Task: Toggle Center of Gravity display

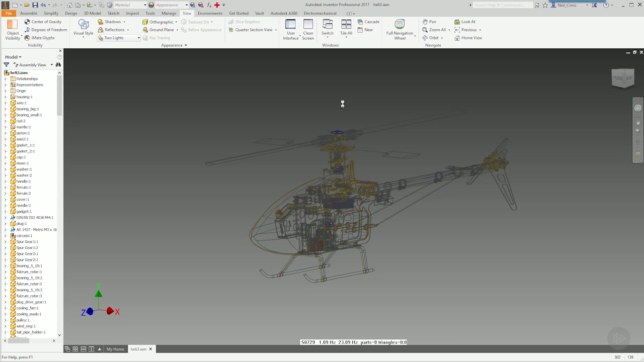Action: coord(43,22)
